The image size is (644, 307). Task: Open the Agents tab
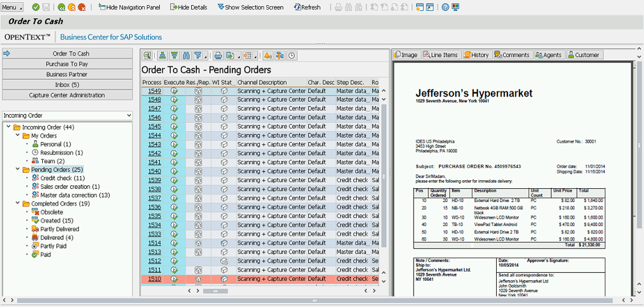click(549, 55)
